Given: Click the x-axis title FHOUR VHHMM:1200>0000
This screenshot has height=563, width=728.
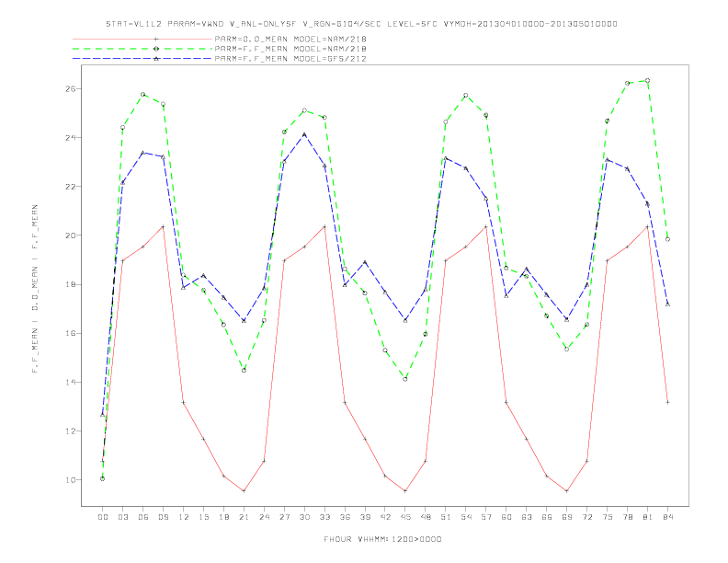Looking at the screenshot, I should [x=382, y=539].
